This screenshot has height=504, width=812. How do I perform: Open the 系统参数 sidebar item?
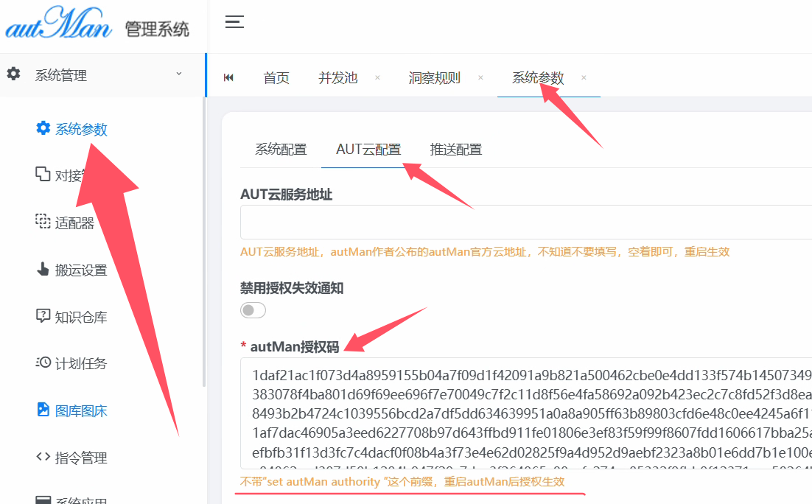tap(81, 129)
